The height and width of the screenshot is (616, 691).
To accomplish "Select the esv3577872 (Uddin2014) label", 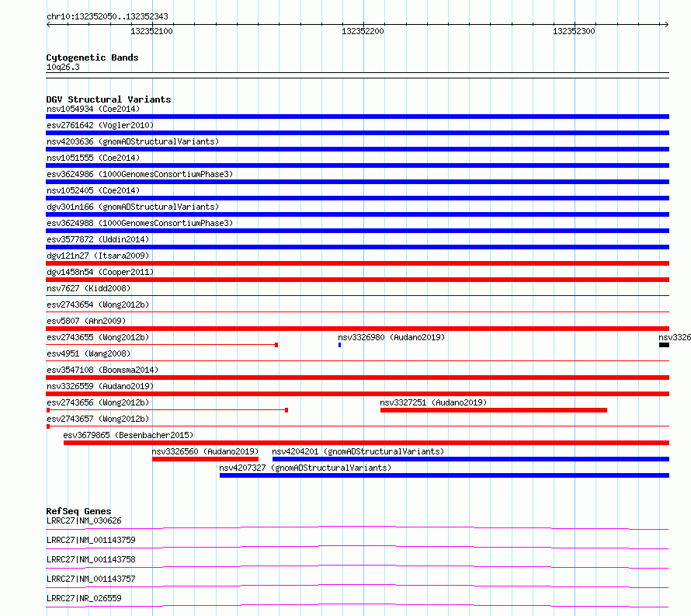I will [x=98, y=239].
